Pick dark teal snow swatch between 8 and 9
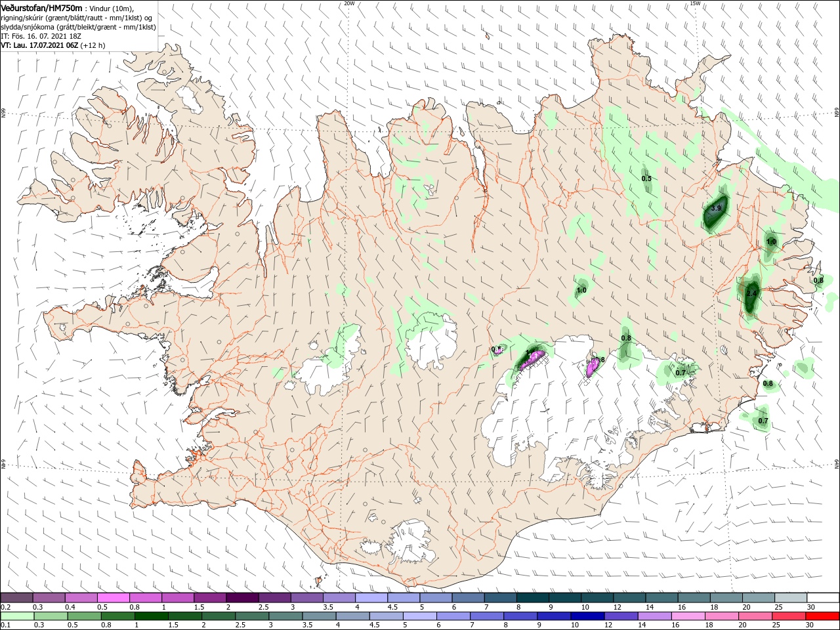The height and width of the screenshot is (630, 840). pos(533,598)
